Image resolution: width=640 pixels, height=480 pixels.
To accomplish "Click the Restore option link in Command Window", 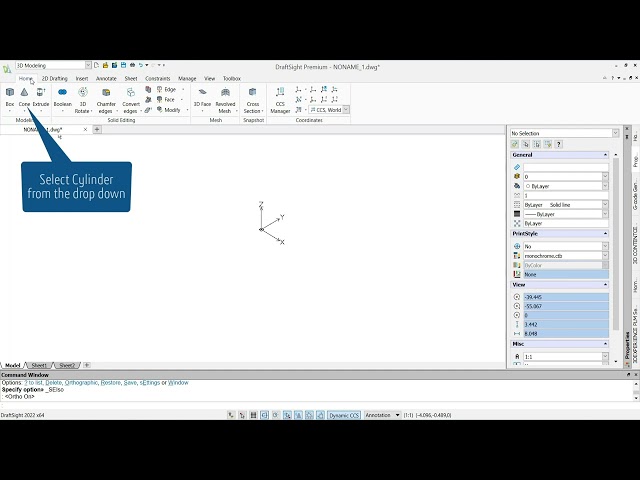I will click(111, 383).
